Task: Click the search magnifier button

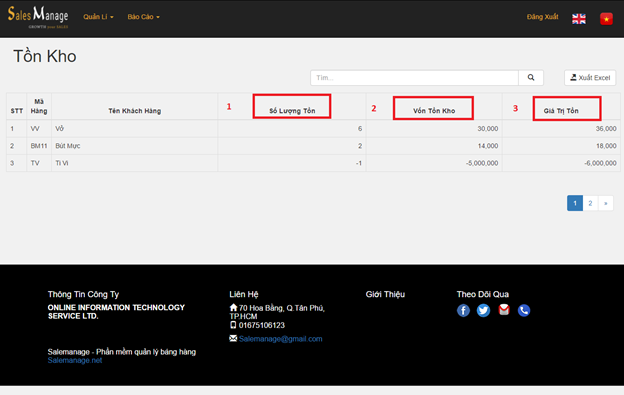Action: (531, 78)
